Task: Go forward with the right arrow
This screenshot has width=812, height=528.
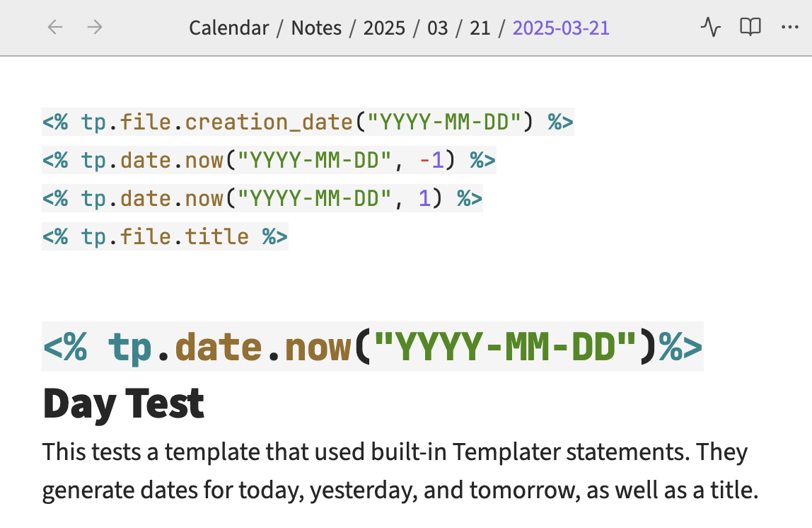Action: coord(95,28)
